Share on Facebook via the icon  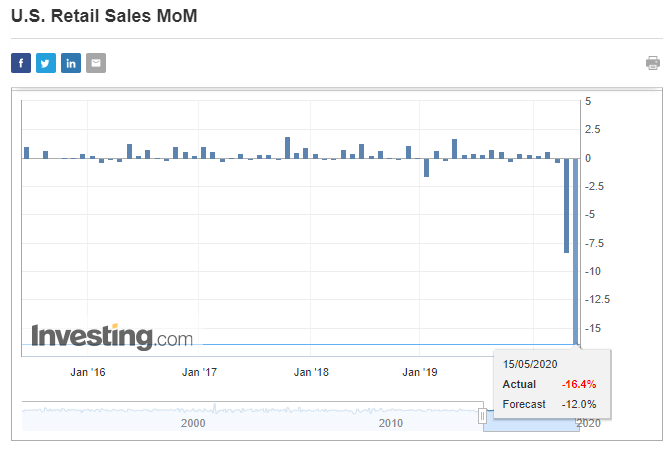pyautogui.click(x=21, y=64)
